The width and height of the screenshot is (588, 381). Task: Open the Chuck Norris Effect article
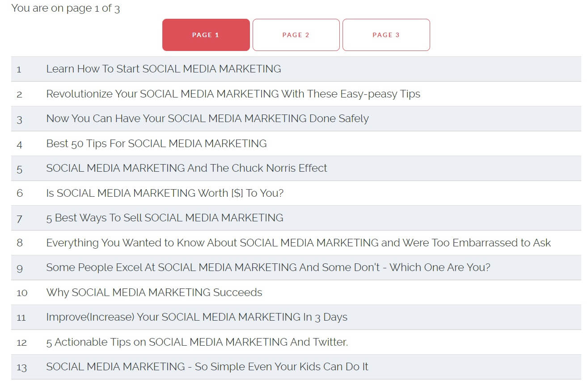coord(187,168)
